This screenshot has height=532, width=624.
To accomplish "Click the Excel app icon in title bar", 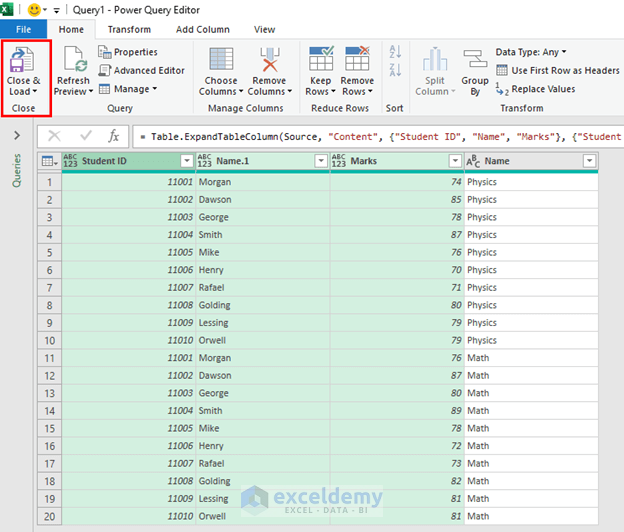I will 6,10.
